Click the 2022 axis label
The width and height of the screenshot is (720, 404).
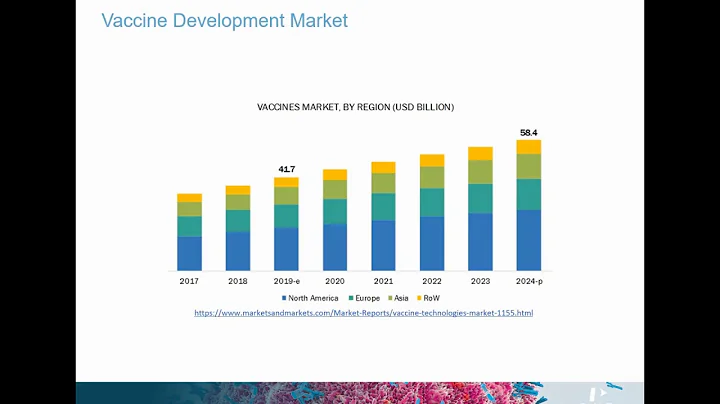[432, 281]
